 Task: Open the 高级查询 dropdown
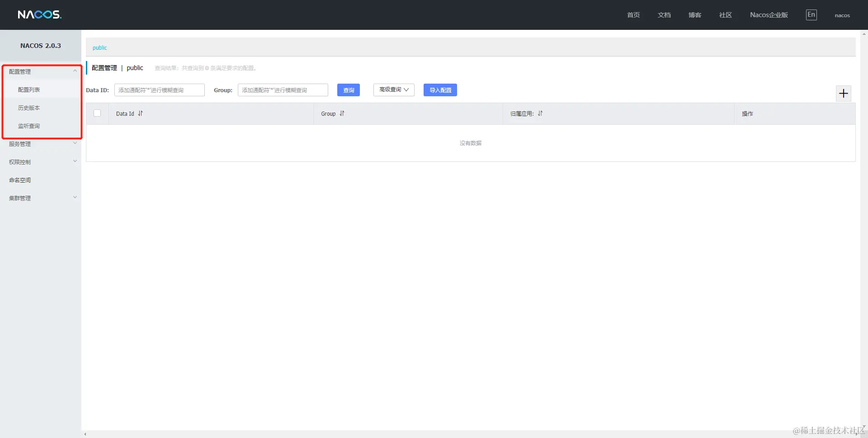click(x=394, y=89)
